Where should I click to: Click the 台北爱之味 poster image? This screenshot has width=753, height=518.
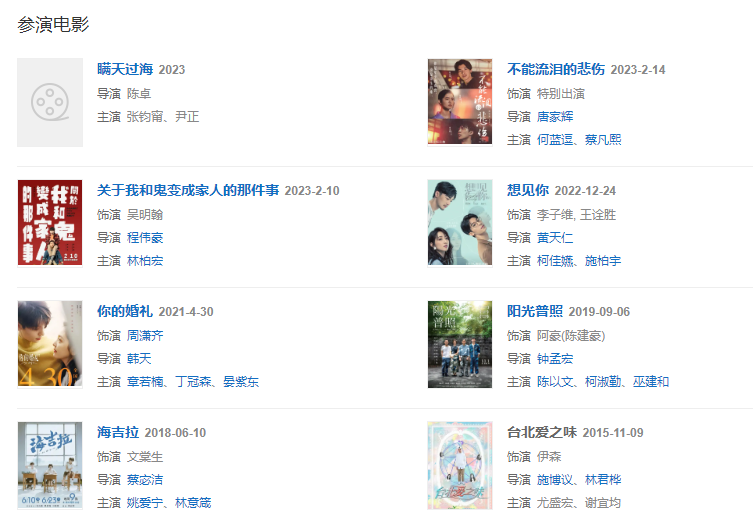[x=460, y=465]
